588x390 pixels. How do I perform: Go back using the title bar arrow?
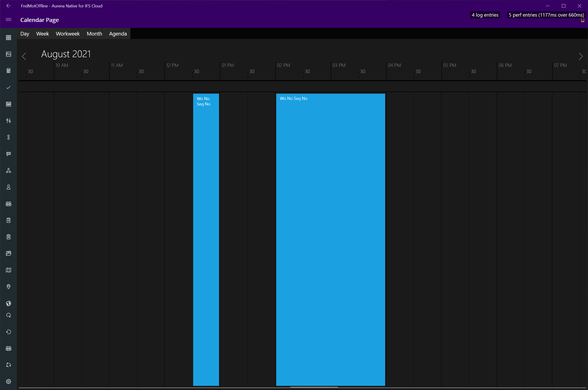9,6
